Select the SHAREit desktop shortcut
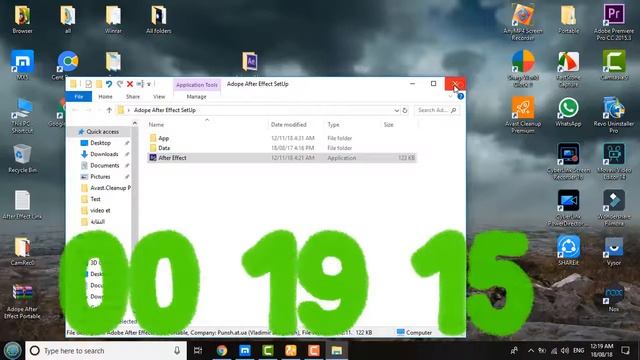This screenshot has height=360, width=640. click(568, 251)
